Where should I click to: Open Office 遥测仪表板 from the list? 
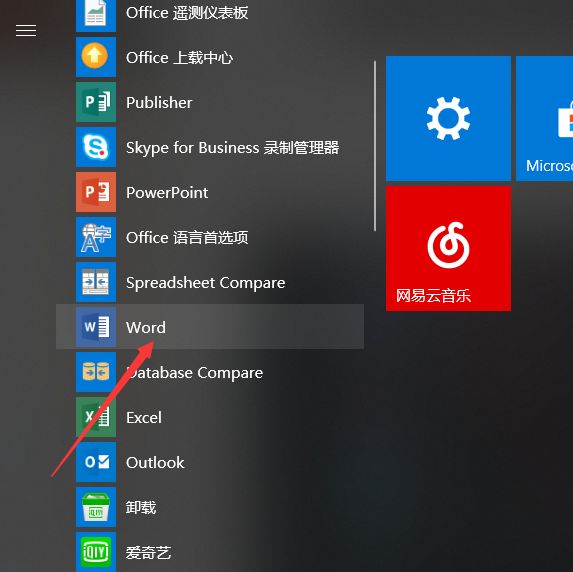tap(187, 13)
